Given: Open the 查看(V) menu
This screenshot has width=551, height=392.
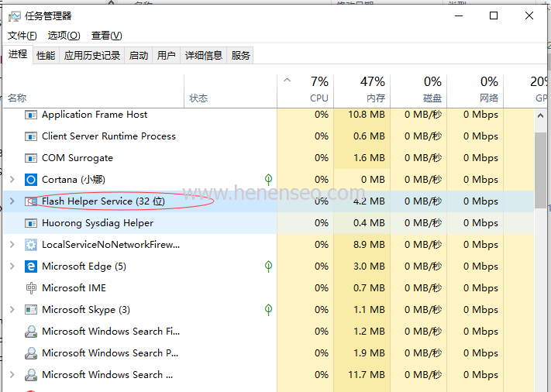Looking at the screenshot, I should tap(106, 36).
